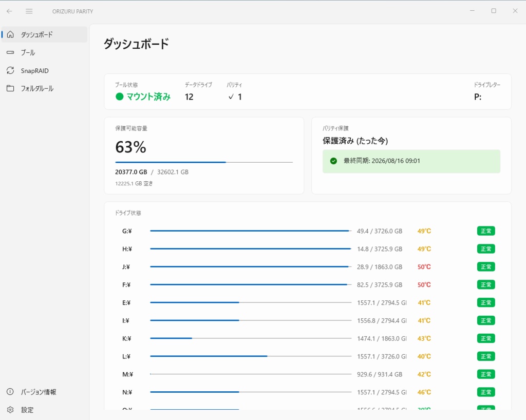Click the 32602.1 GB total value
This screenshot has height=420, width=526.
pos(173,172)
